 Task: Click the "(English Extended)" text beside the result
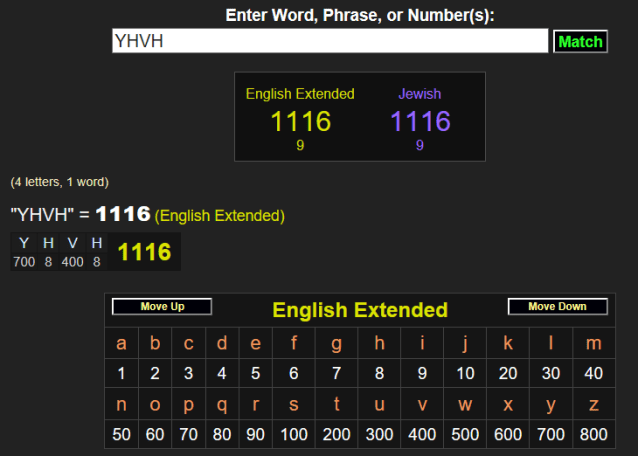click(x=220, y=216)
